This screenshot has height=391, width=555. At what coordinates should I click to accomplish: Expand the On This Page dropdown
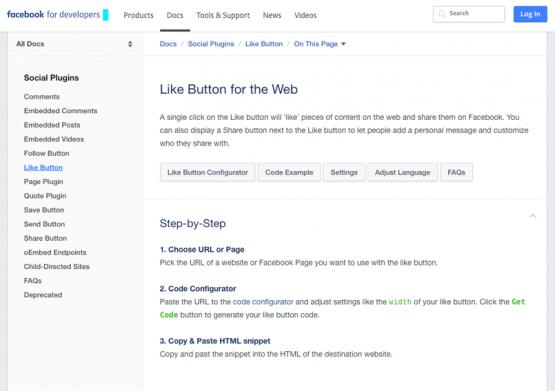(320, 44)
